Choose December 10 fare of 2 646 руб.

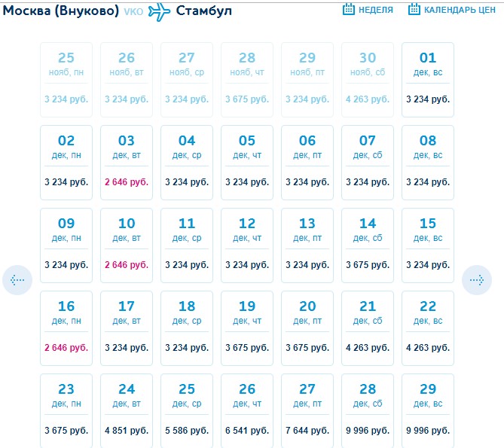tap(127, 245)
